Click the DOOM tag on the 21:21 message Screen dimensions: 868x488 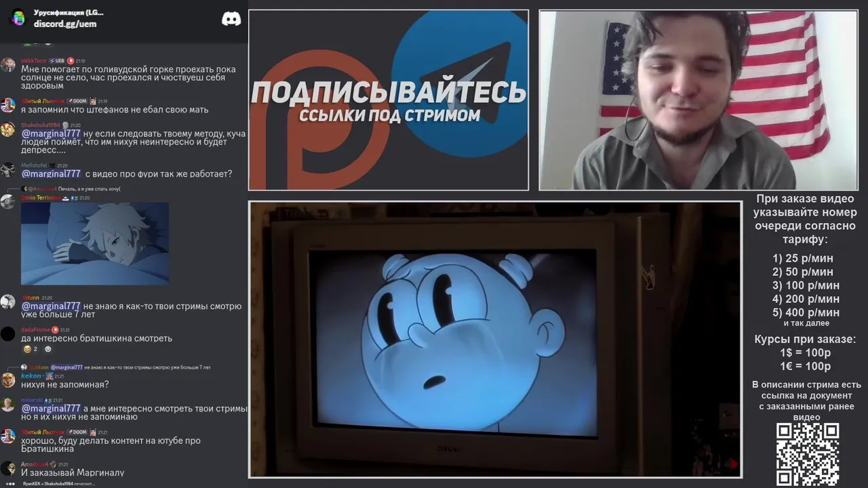pos(77,432)
